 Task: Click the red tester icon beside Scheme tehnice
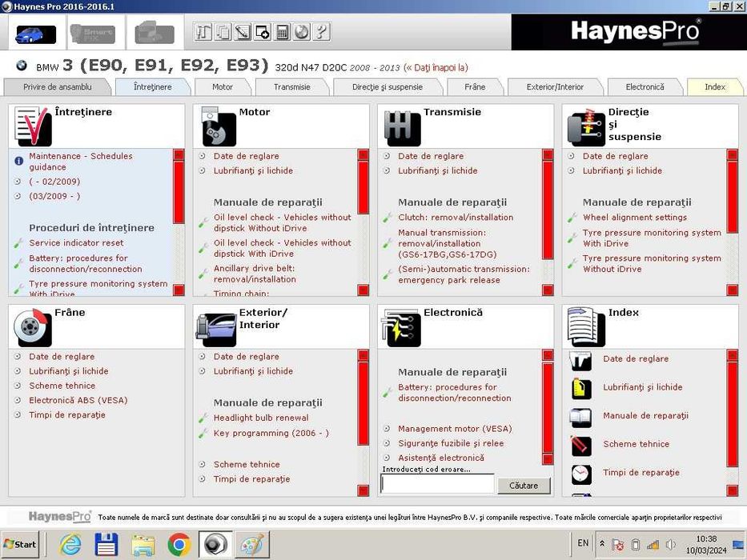581,446
